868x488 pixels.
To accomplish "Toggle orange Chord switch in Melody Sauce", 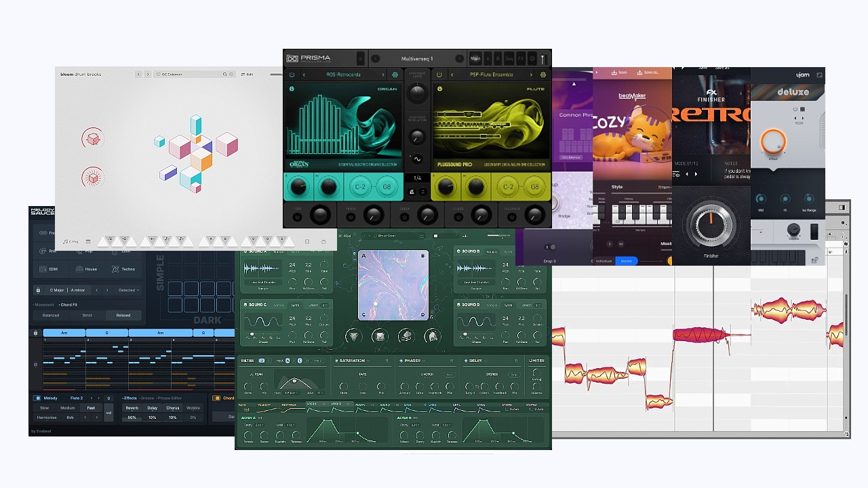I will pyautogui.click(x=216, y=398).
